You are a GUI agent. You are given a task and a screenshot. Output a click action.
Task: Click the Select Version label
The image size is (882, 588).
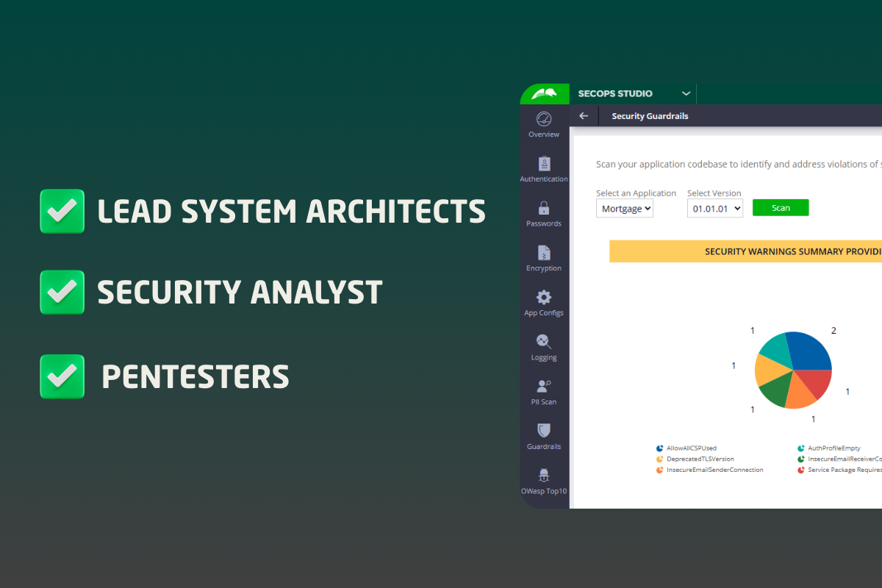(714, 193)
